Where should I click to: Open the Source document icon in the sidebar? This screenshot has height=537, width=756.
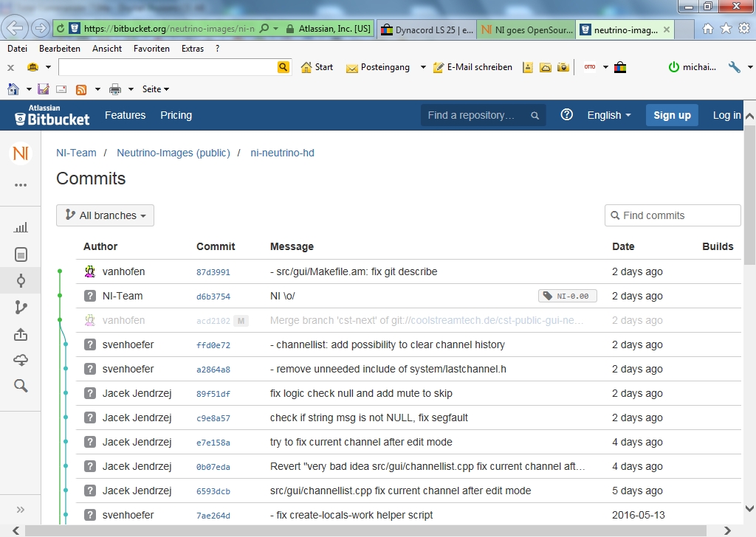21,255
